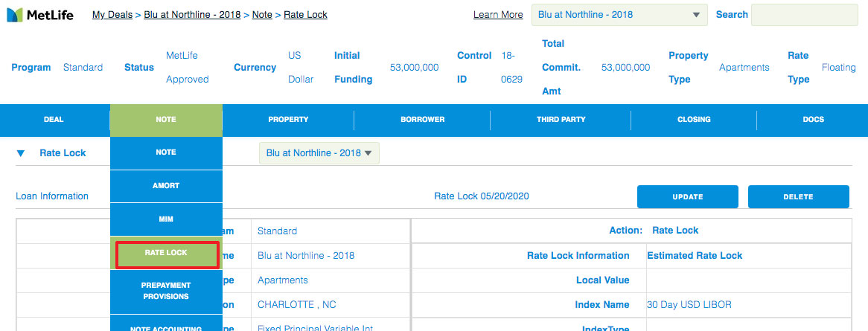Image resolution: width=868 pixels, height=331 pixels.
Task: Open the Learn More link
Action: pyautogui.click(x=498, y=15)
